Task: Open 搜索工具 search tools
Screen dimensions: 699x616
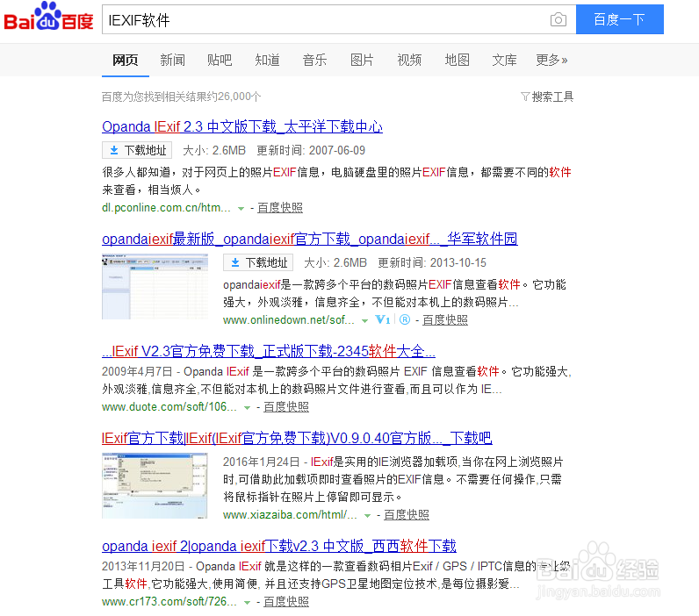Action: (552, 97)
